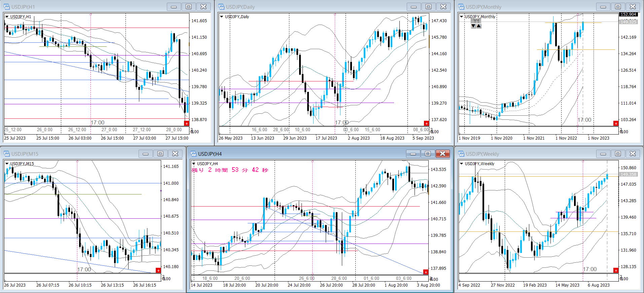
Task: Expand the triangle beside the USDJPY,H1 chart label
Action: point(7,17)
